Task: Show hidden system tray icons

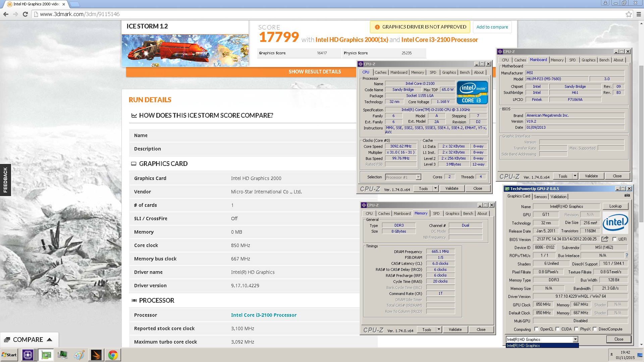Action: [611, 354]
